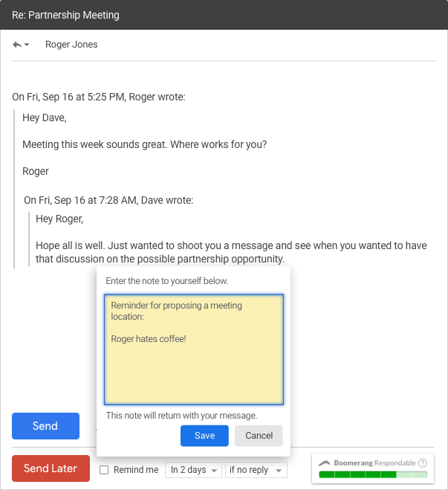The height and width of the screenshot is (490, 448).
Task: Click the red Send Later button
Action: (x=51, y=468)
